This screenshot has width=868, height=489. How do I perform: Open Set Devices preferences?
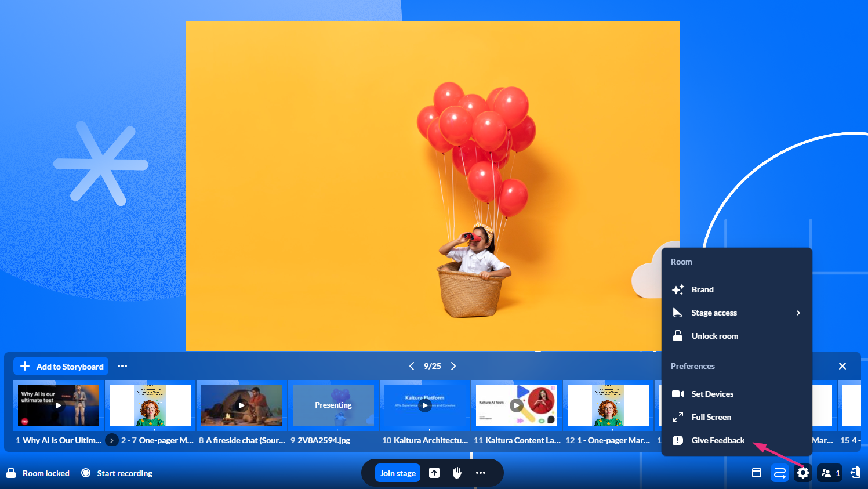736,394
